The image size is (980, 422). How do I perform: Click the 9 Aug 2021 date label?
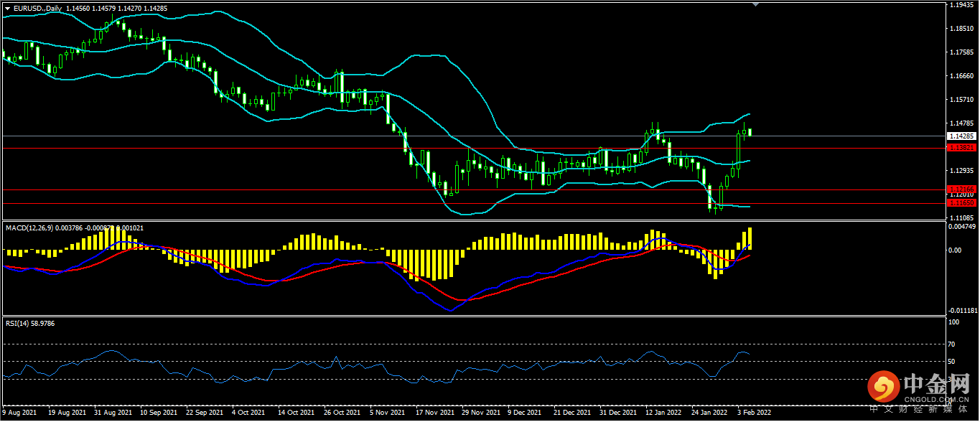20,413
